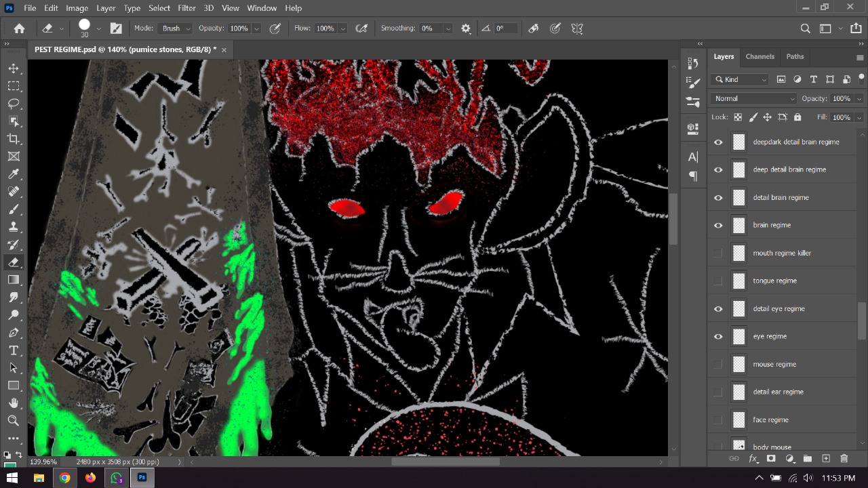The image size is (868, 488).
Task: Open Photoshop search
Action: point(805,28)
